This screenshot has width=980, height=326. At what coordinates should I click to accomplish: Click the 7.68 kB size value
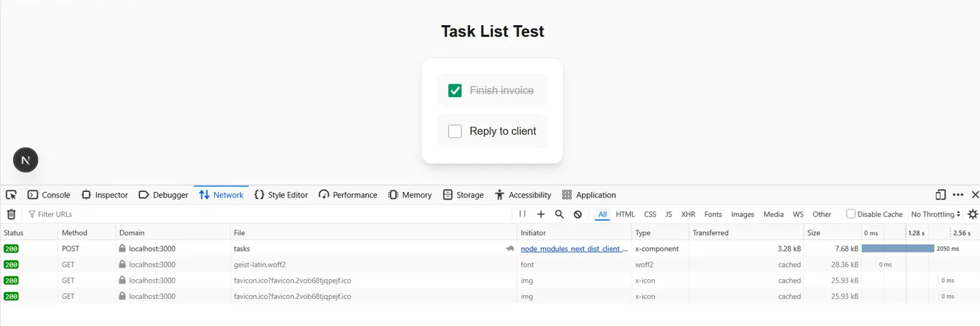(846, 249)
